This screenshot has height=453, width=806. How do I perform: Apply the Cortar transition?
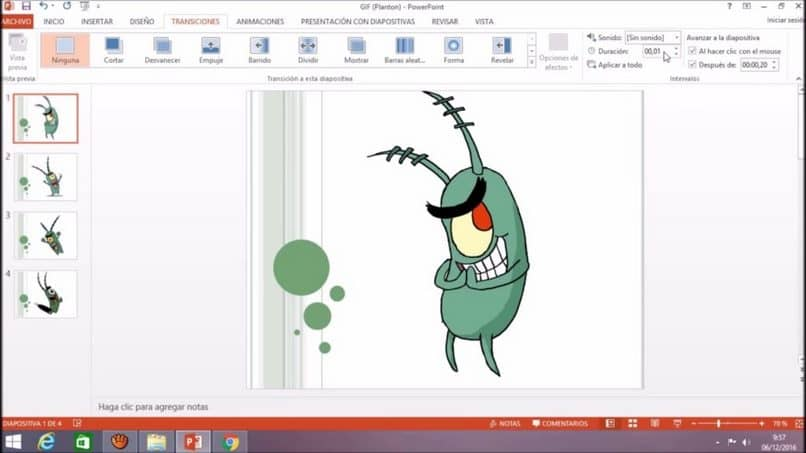click(x=114, y=50)
